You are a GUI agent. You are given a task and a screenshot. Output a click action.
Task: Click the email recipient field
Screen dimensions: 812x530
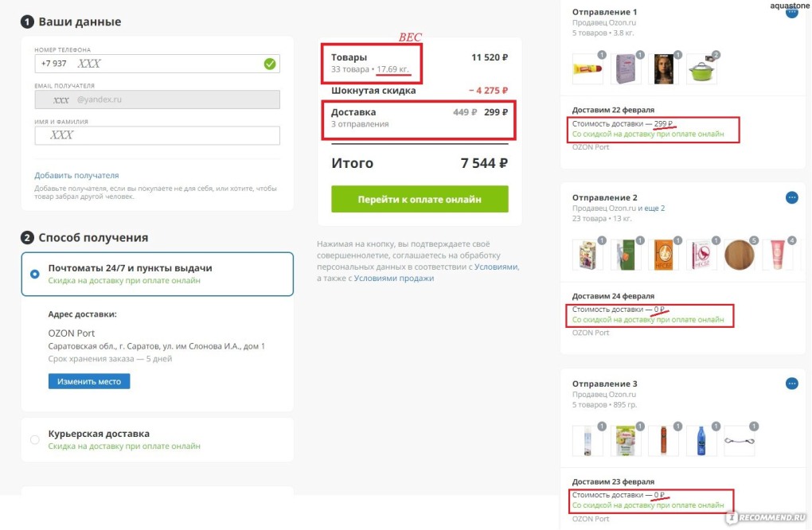pos(157,99)
